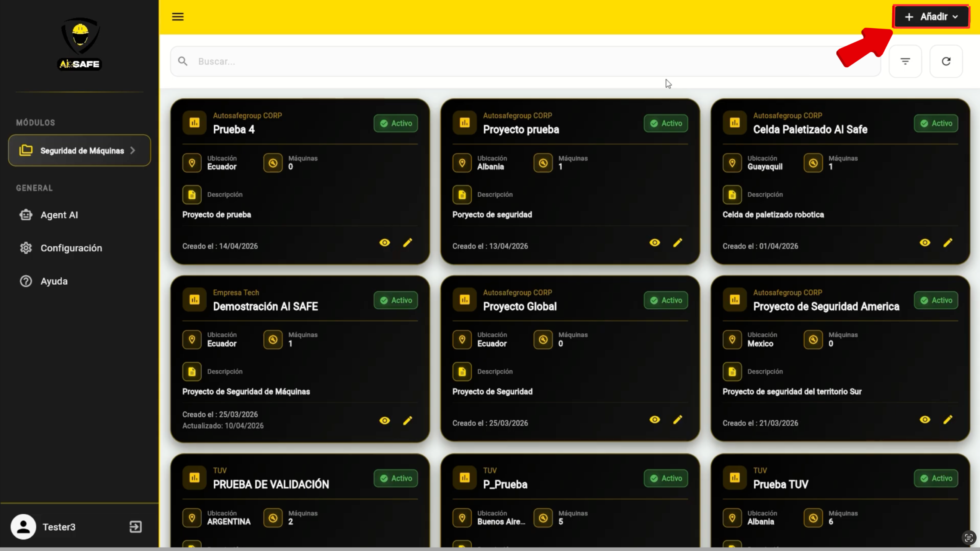Refresh the project list
Image resolution: width=980 pixels, height=551 pixels.
point(946,61)
